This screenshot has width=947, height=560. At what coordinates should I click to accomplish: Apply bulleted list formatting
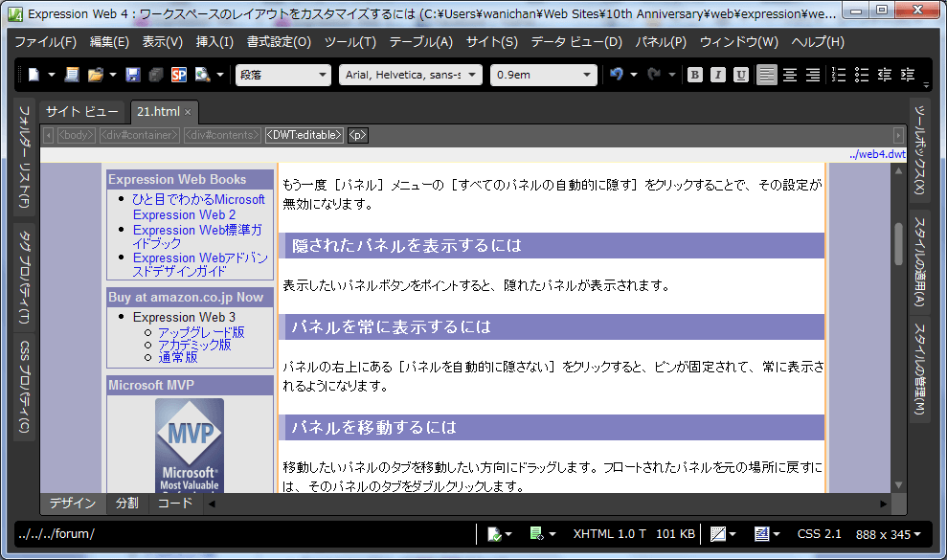pos(861,75)
